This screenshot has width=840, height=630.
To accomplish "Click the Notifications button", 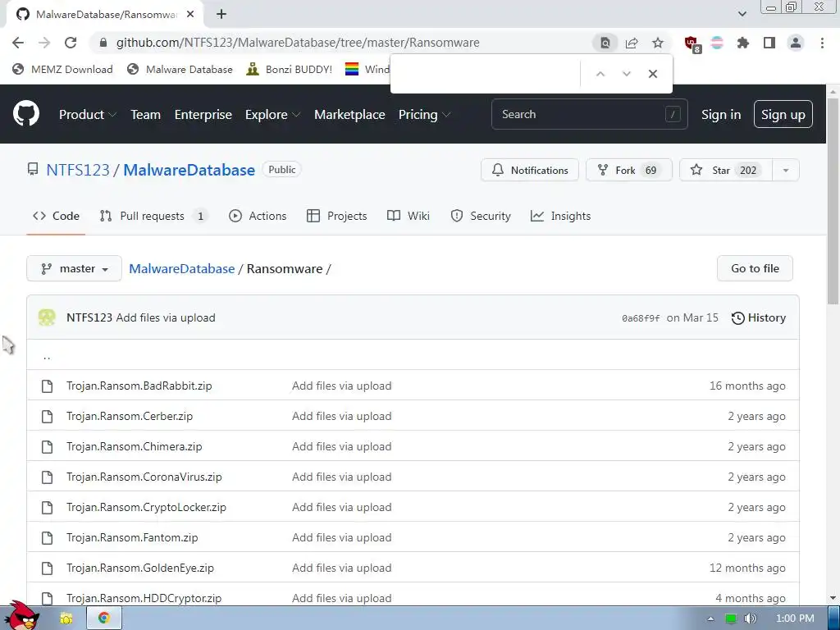I will 529,171.
